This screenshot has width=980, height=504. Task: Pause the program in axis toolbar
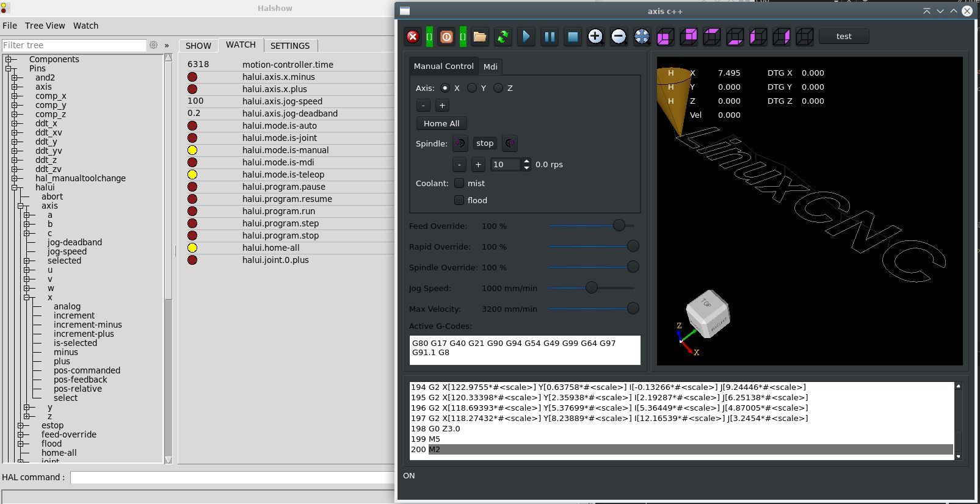(550, 37)
